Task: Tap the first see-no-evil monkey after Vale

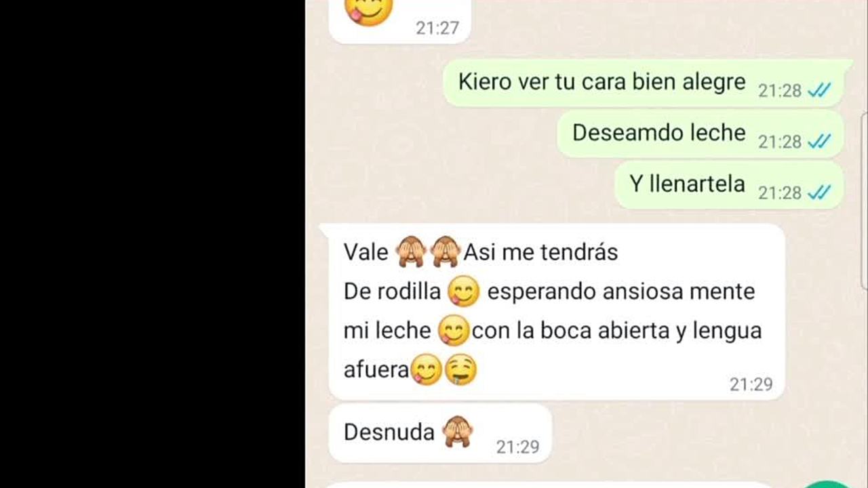Action: (410, 252)
